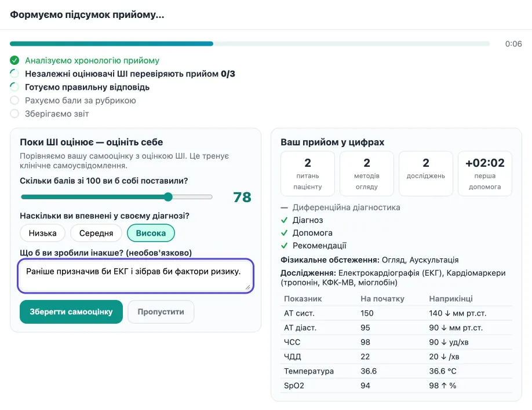Select Середня confidence level
532x410 pixels.
(96, 233)
